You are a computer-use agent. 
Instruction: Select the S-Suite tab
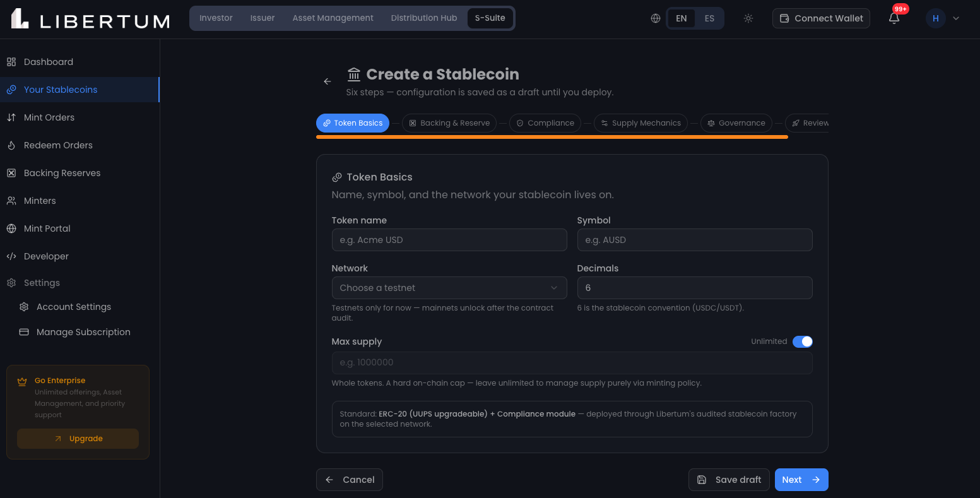(x=490, y=18)
